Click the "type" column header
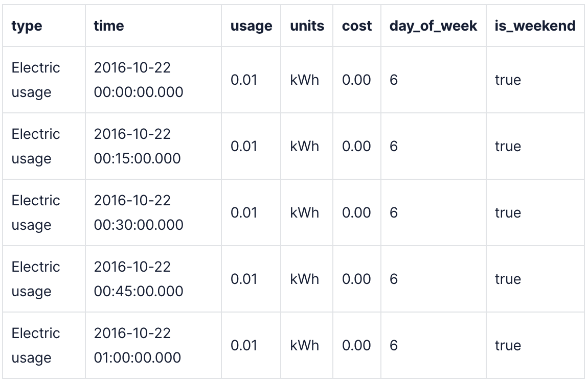The height and width of the screenshot is (382, 588). [x=27, y=26]
